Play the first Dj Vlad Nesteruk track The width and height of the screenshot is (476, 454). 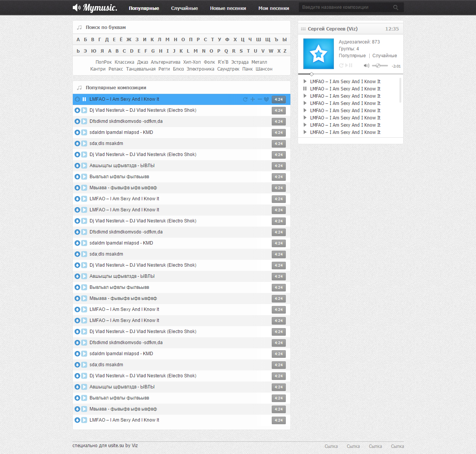pos(84,110)
